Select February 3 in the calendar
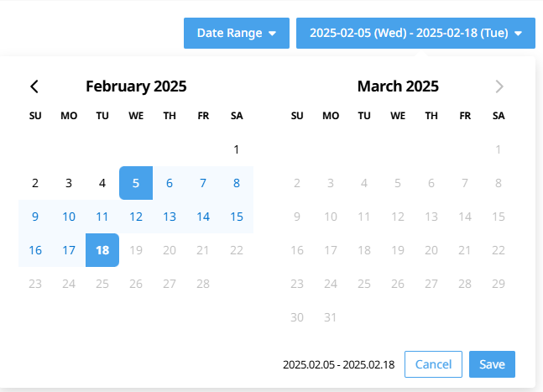 [69, 183]
